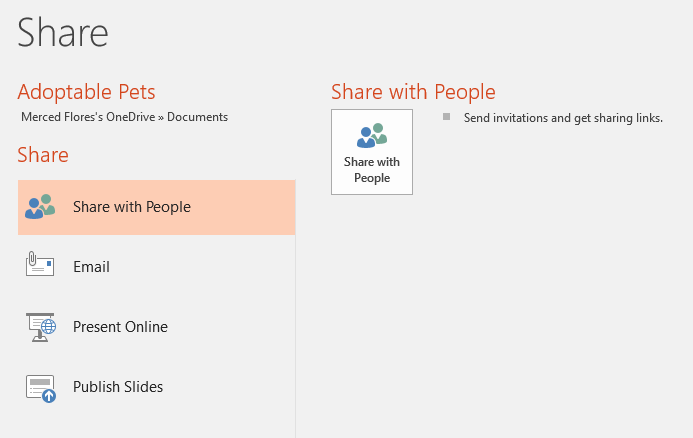
Task: Click the blue upload arrow on Publish Slides icon
Action: (48, 396)
